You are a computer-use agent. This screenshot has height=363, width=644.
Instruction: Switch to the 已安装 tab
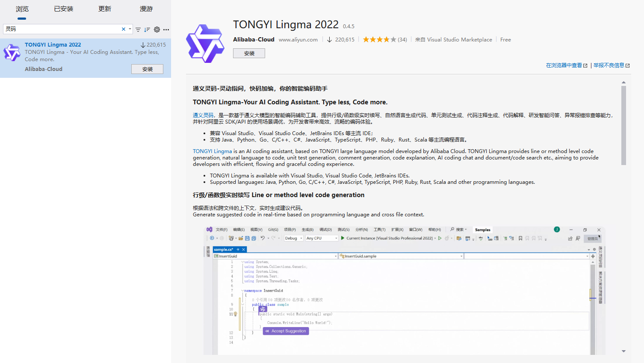pyautogui.click(x=64, y=9)
